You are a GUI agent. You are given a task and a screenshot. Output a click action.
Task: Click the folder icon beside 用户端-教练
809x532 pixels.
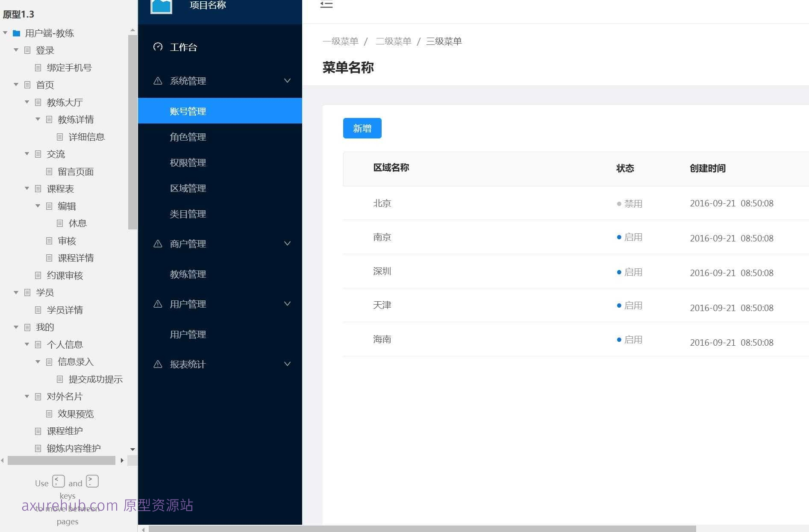click(17, 33)
